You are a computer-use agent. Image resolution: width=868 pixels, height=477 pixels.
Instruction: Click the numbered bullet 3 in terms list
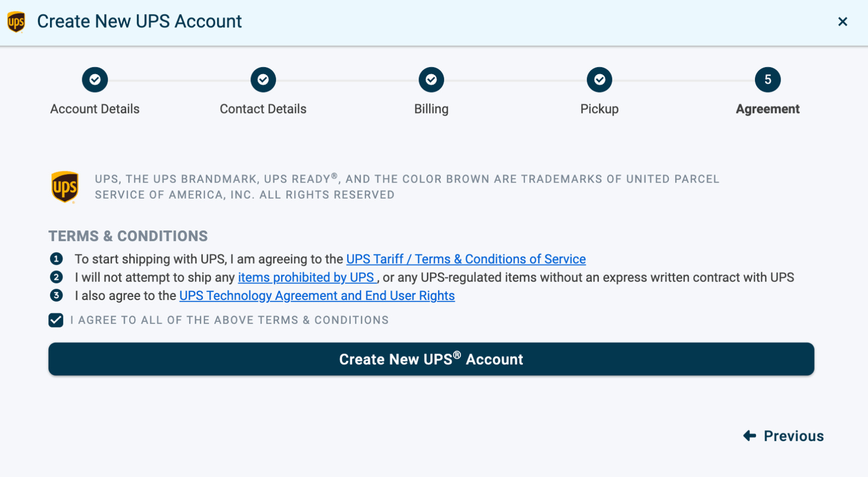[56, 295]
